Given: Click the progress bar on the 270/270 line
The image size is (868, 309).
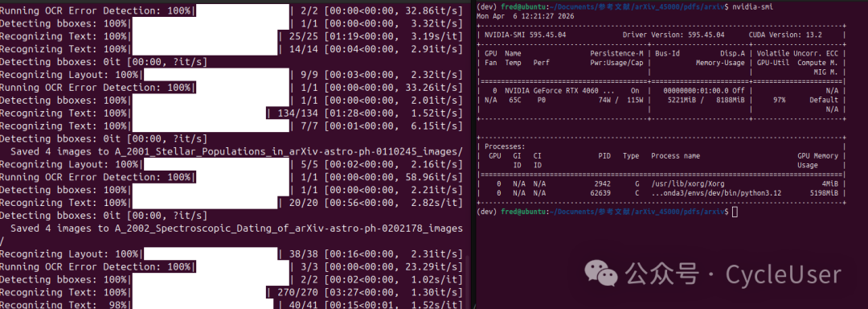Looking at the screenshot, I should (x=199, y=292).
